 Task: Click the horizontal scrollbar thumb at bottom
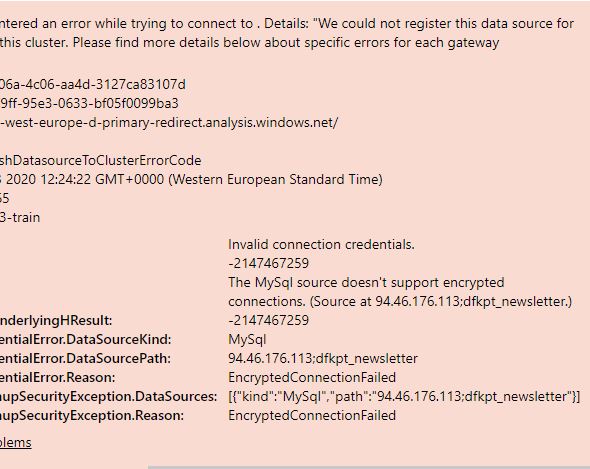369,467
